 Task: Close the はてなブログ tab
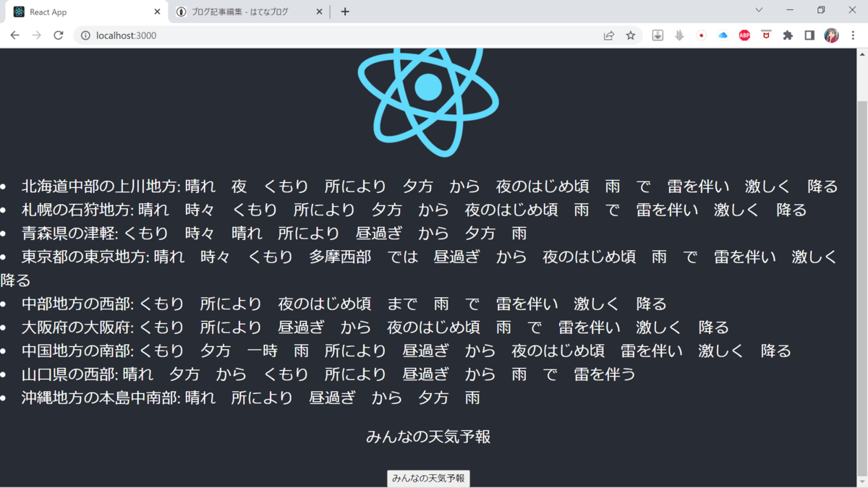click(x=320, y=12)
